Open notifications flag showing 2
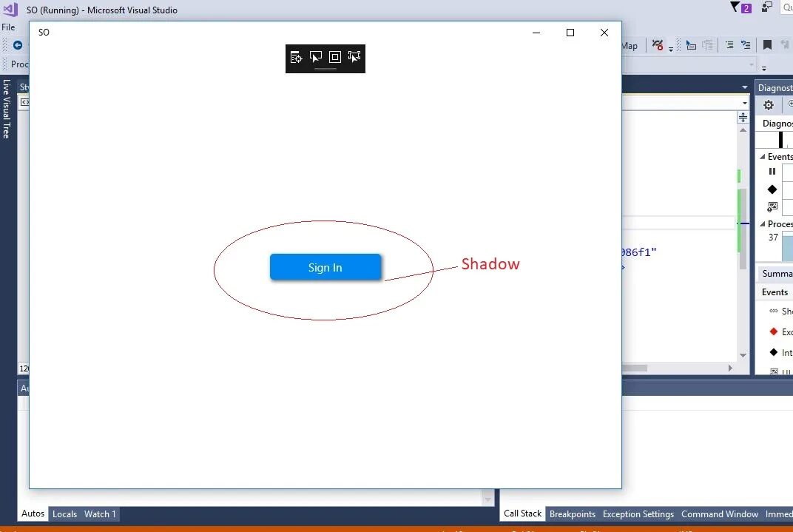Viewport: 793px width, 532px height. pos(741,7)
